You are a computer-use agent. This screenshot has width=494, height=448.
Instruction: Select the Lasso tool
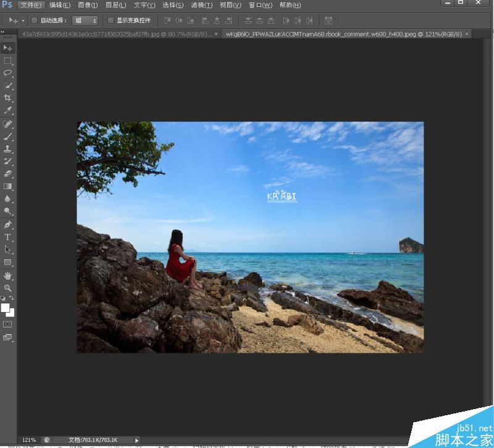coord(7,73)
